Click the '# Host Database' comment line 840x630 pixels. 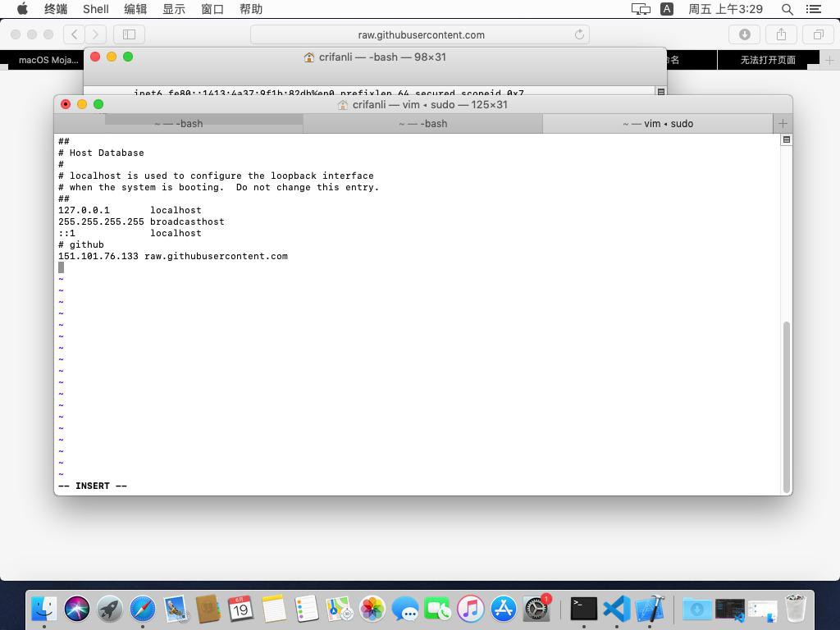tap(101, 153)
